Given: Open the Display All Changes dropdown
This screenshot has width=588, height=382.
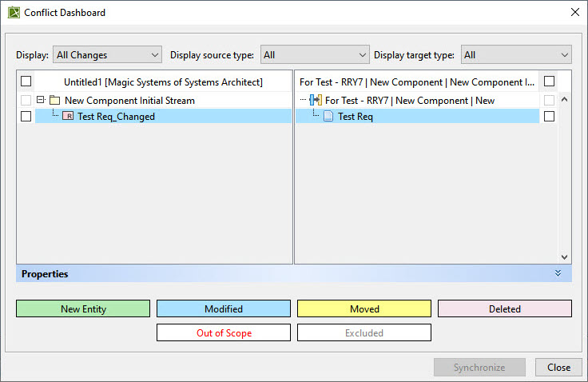Looking at the screenshot, I should click(107, 55).
